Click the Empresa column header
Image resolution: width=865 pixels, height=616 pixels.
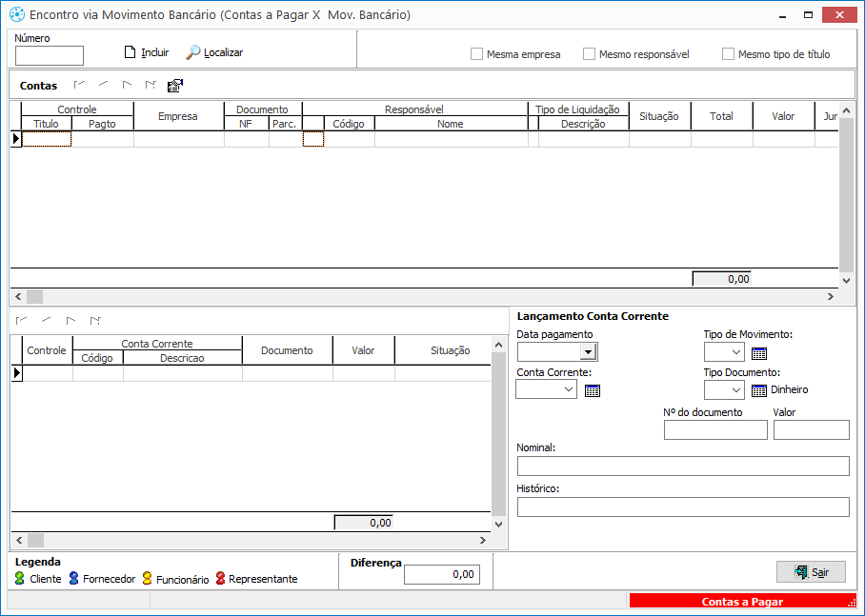(x=178, y=116)
